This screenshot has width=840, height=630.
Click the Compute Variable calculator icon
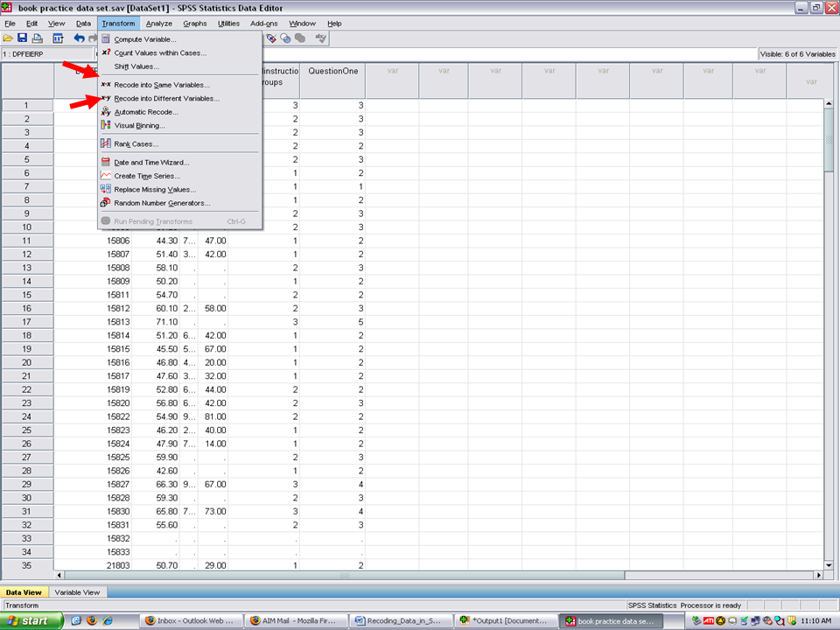coord(106,39)
